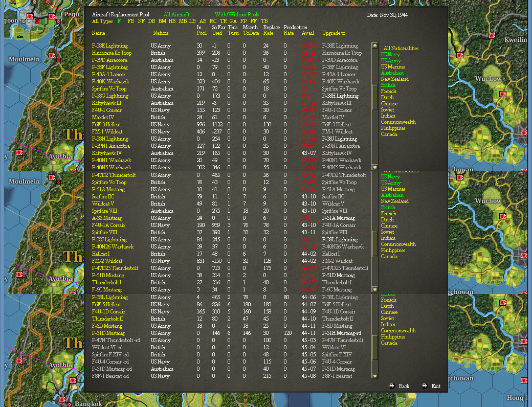
Task: Toggle the All Aircraft filter
Action: pos(176,15)
